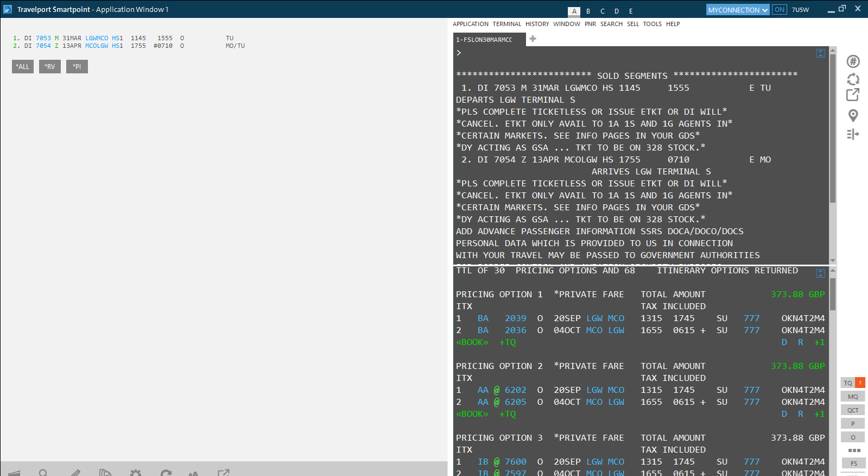Click the collapse icon of the upper terminal pane

coord(820,53)
